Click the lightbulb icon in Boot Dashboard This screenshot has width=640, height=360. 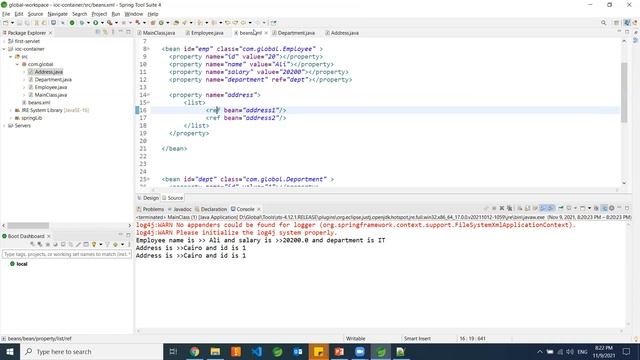(x=93, y=244)
